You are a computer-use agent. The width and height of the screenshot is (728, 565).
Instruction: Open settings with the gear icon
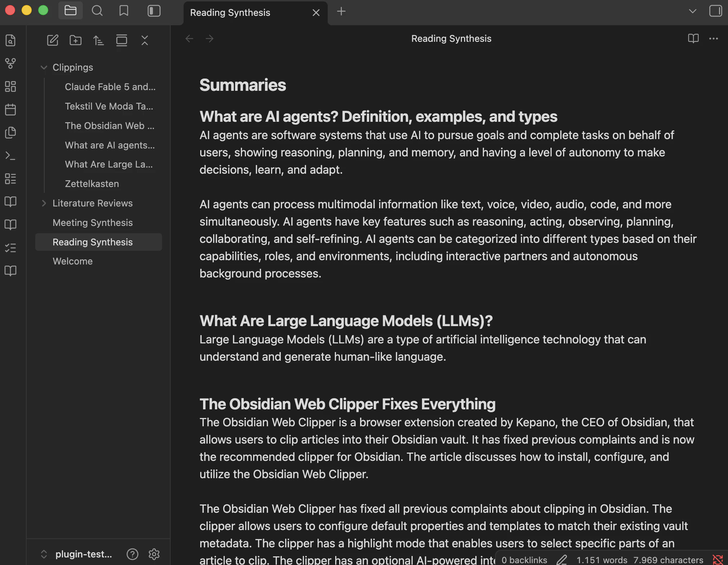154,554
